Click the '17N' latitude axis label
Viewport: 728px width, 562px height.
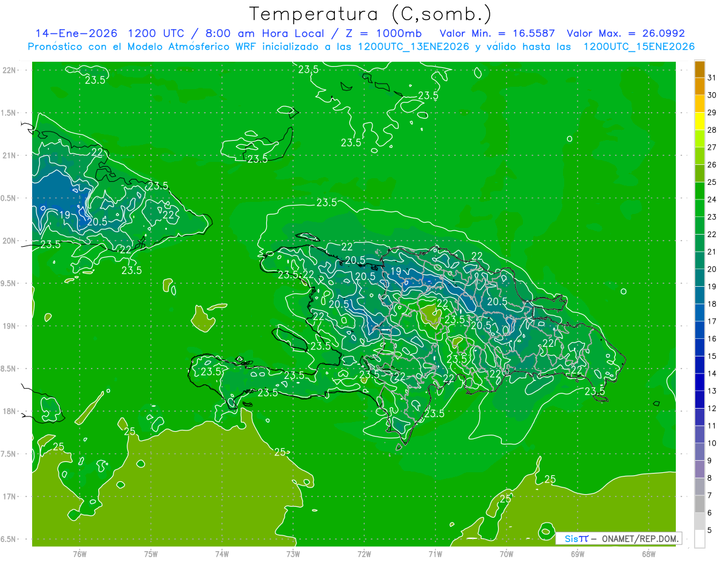[x=10, y=497]
